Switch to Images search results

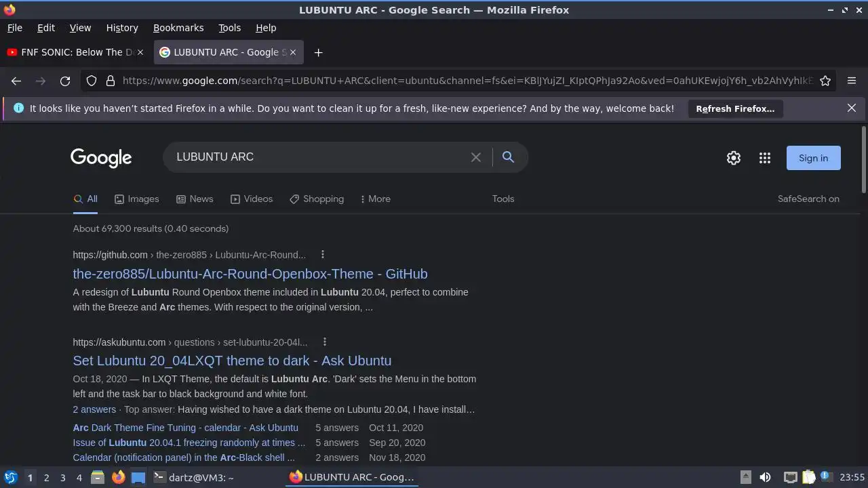pyautogui.click(x=136, y=199)
